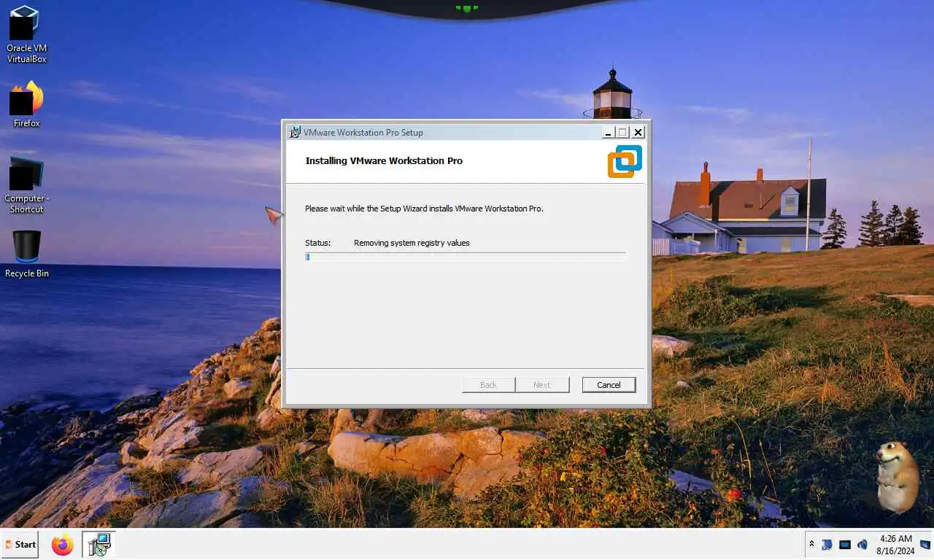This screenshot has width=934, height=560.
Task: Close the VMware Workstation Pro Setup window
Action: (638, 132)
